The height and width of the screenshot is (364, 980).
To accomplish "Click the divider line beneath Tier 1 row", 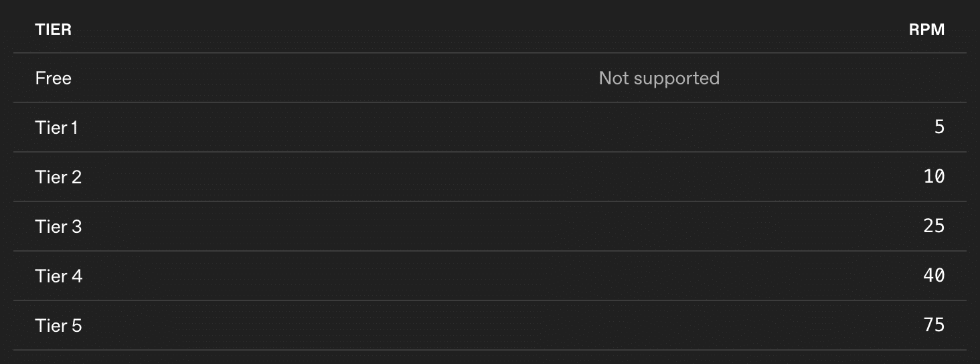I will 490,152.
